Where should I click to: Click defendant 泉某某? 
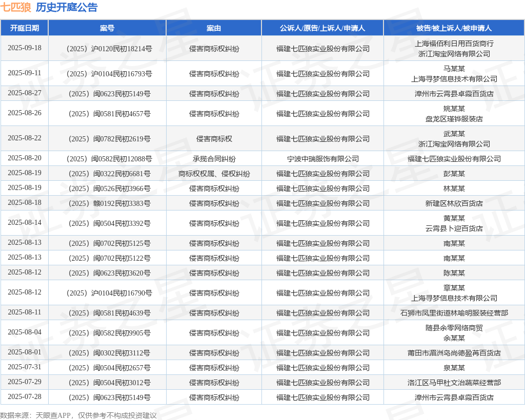tap(454, 368)
